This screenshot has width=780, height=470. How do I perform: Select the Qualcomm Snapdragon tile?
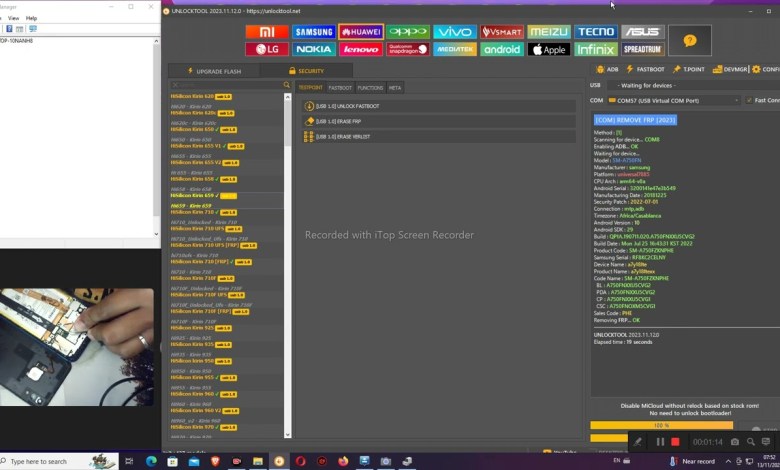point(408,49)
